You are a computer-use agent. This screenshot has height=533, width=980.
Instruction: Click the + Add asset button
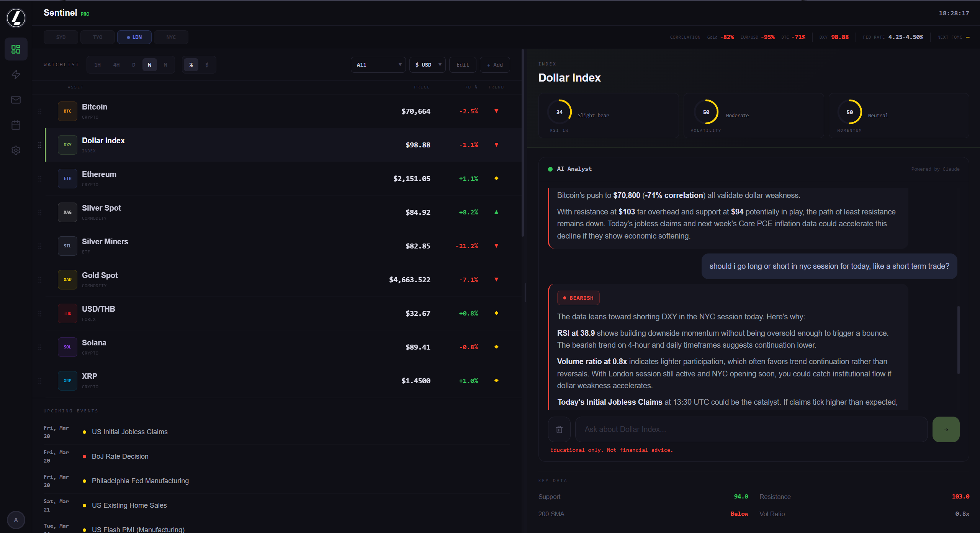coord(494,65)
